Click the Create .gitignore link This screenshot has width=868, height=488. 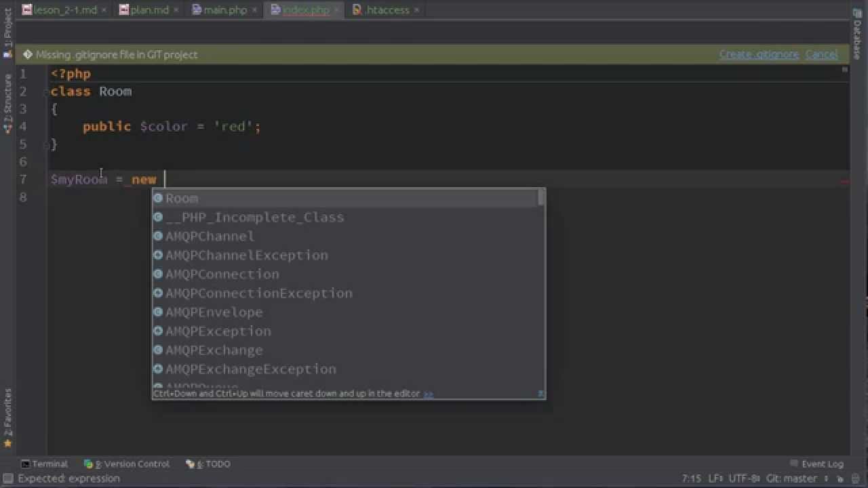pyautogui.click(x=759, y=54)
